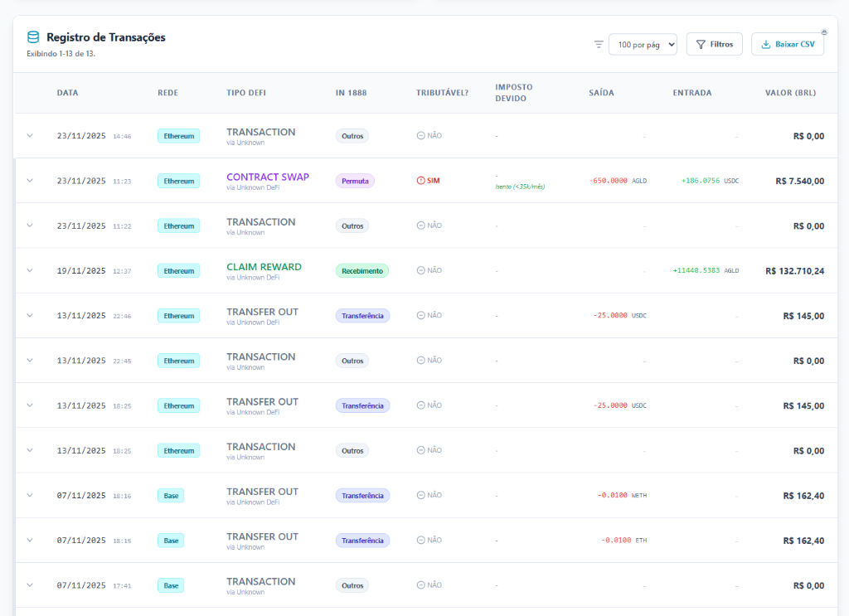Click the sort lines icon beside page size

tap(599, 44)
